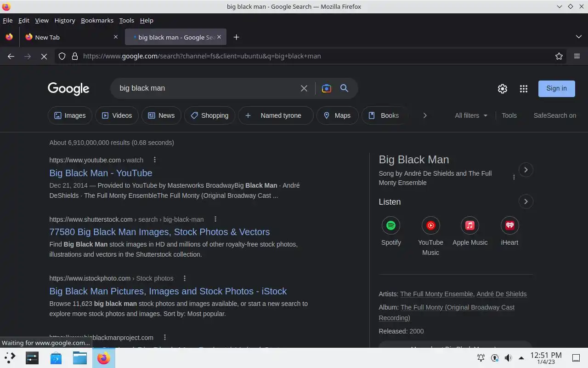
Task: Click the Sign in button
Action: coord(556,88)
